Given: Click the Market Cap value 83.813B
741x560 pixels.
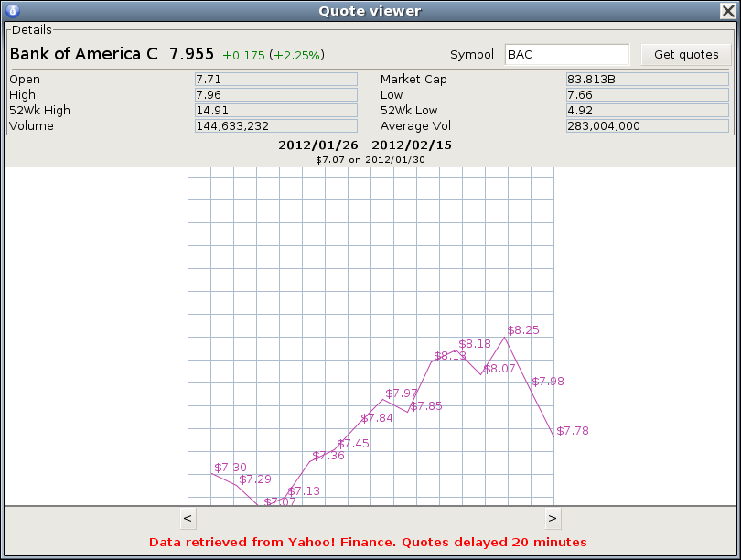Looking at the screenshot, I should (x=648, y=79).
